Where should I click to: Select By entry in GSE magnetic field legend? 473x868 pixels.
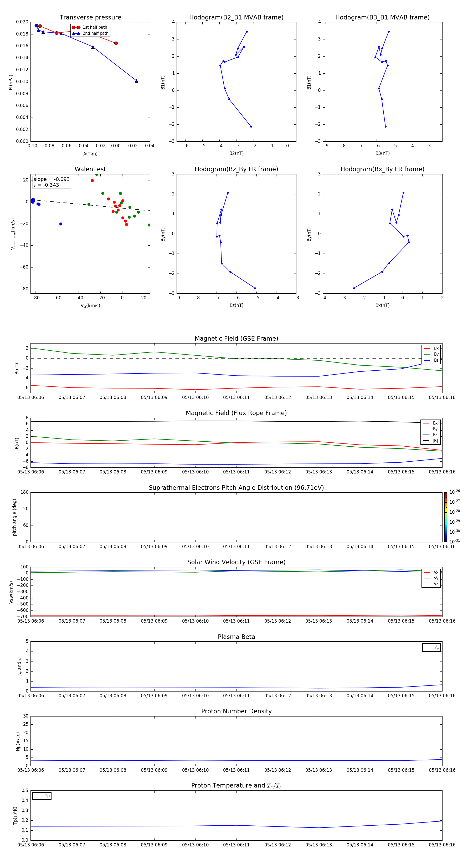431,354
